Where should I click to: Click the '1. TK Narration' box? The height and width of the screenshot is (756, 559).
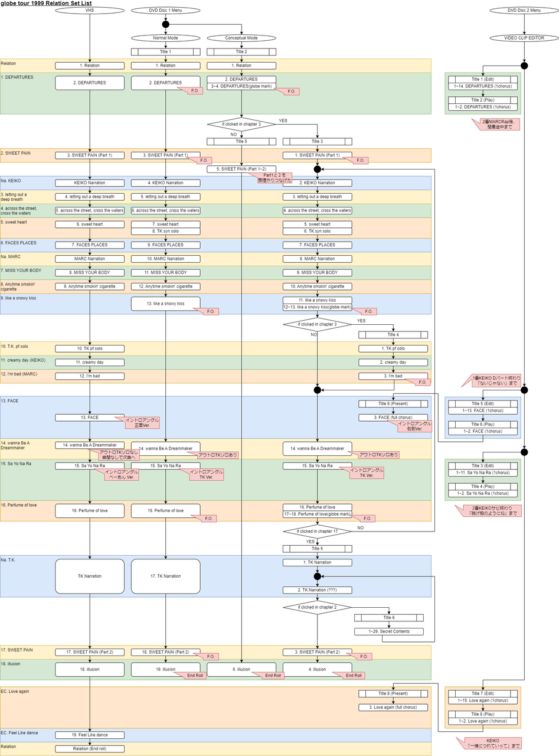tap(318, 562)
